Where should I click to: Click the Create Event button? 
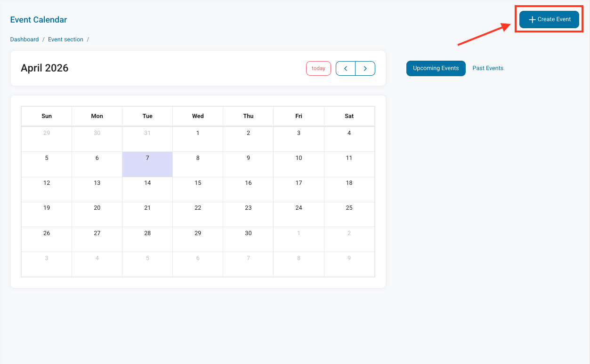tap(549, 19)
